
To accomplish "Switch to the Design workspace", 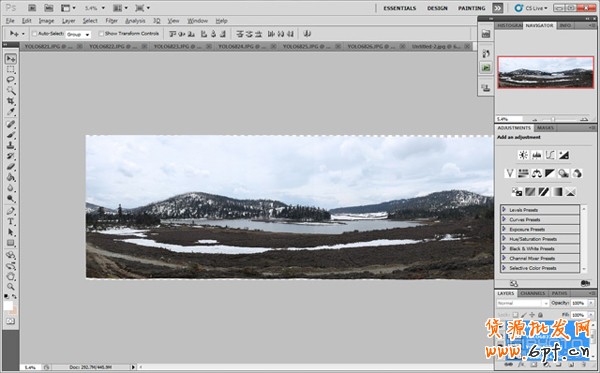I will click(437, 8).
